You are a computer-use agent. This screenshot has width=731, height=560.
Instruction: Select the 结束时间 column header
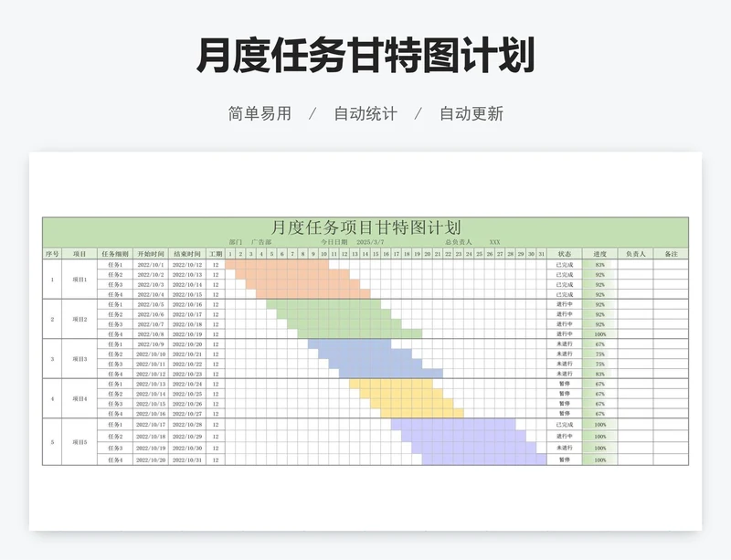[187, 254]
